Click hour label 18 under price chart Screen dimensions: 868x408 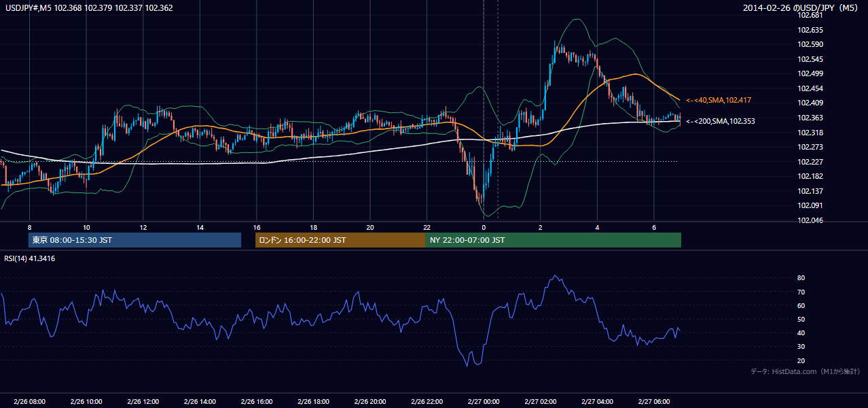click(x=313, y=227)
